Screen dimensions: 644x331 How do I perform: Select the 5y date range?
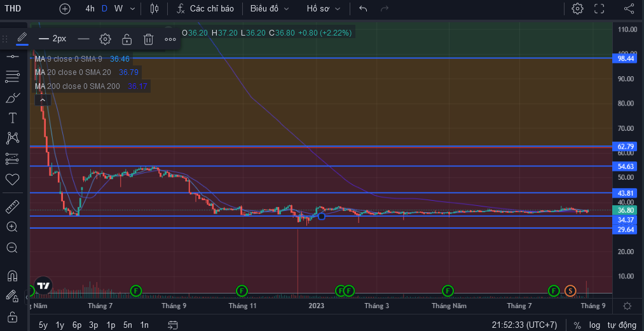coord(43,325)
